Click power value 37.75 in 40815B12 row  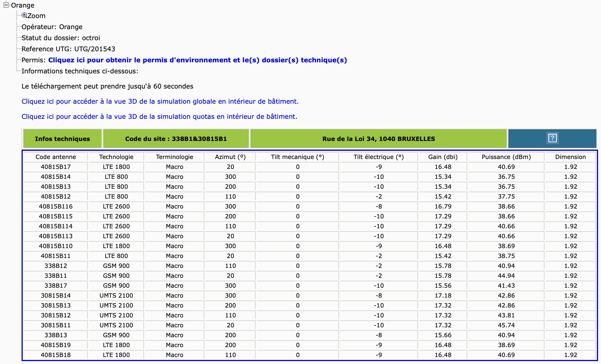pyautogui.click(x=506, y=197)
